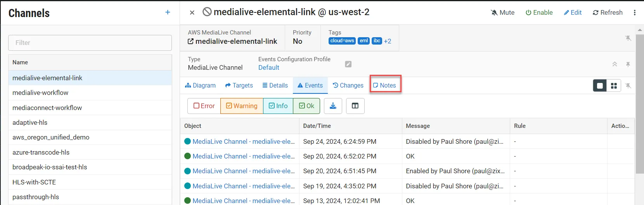The height and width of the screenshot is (205, 644).
Task: Switch to the Details tab
Action: pyautogui.click(x=275, y=85)
